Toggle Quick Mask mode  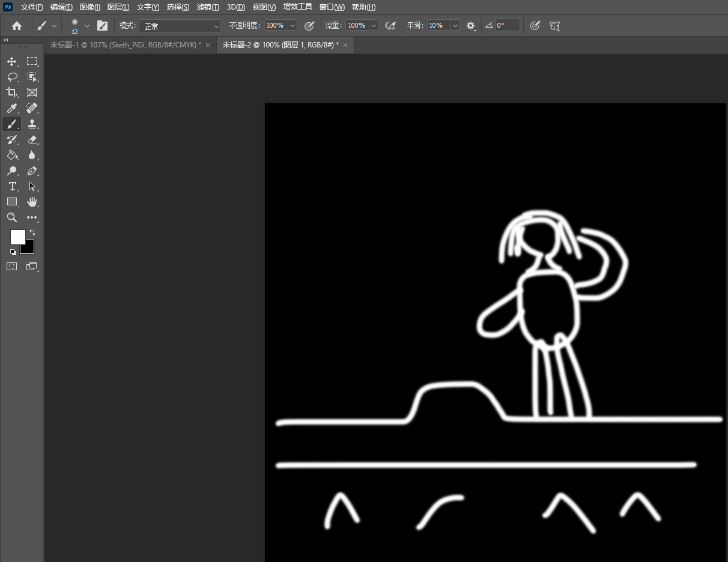12,266
